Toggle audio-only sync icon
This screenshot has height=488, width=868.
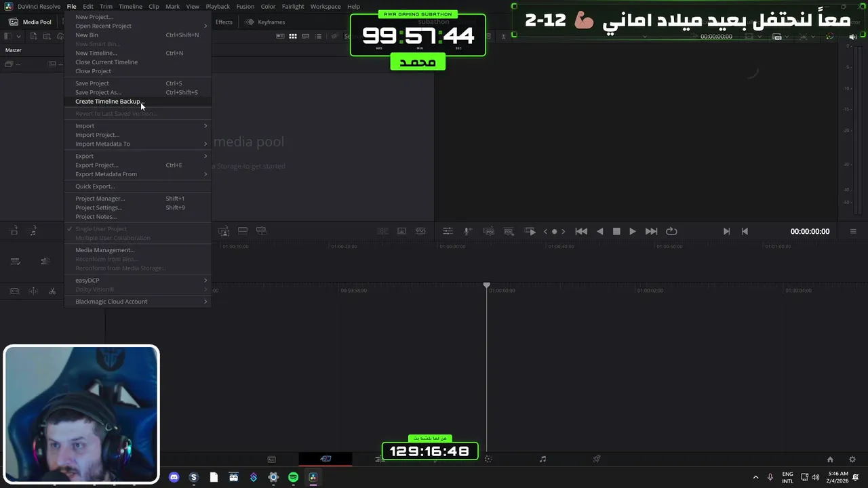tap(33, 231)
